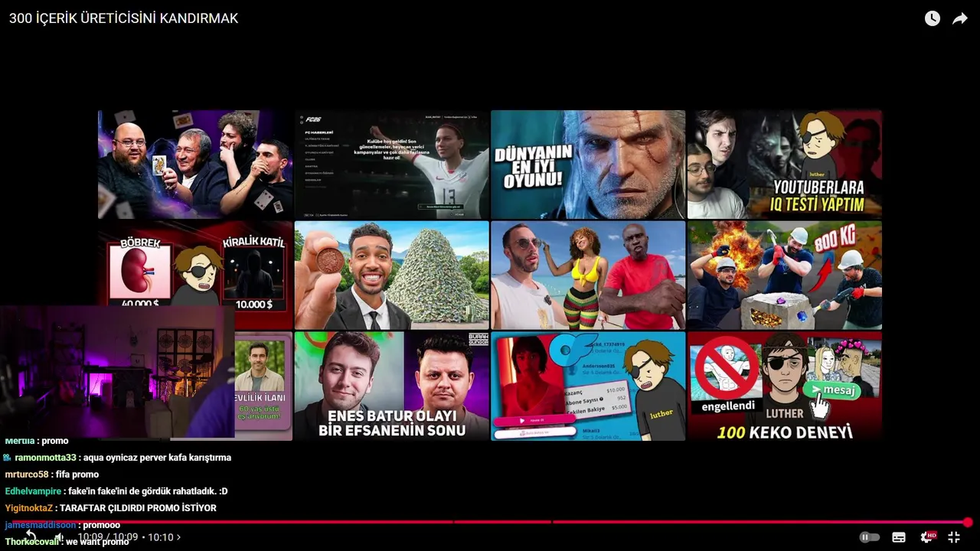This screenshot has height=551, width=980.
Task: Open ENES BATUR OLAYI thumbnail
Action: [x=392, y=386]
